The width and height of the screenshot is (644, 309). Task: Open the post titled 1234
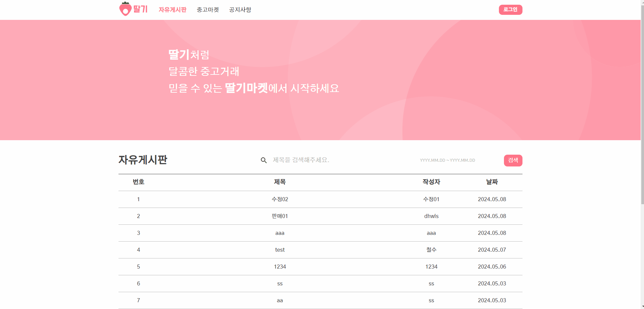click(280, 267)
